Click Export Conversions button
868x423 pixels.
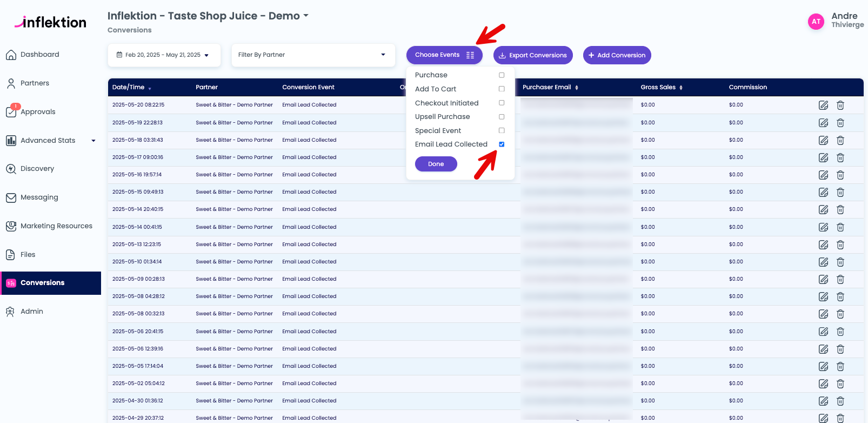(x=533, y=55)
